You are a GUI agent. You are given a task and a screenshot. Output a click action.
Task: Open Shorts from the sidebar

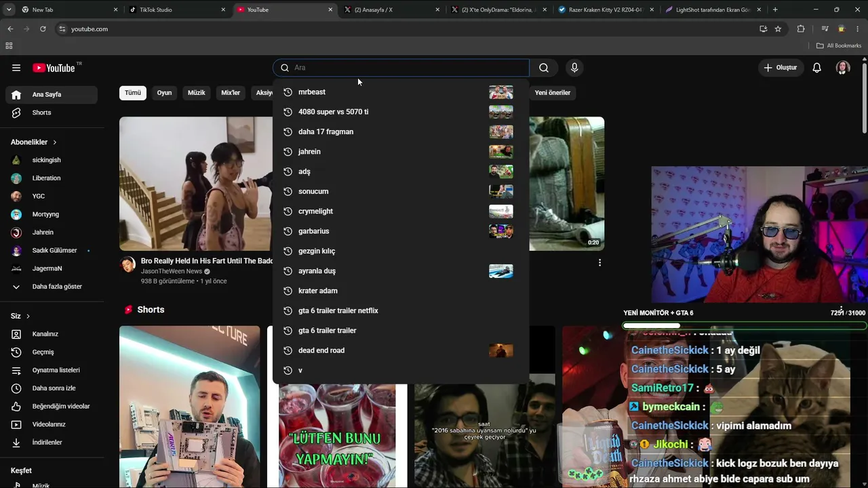pyautogui.click(x=52, y=113)
